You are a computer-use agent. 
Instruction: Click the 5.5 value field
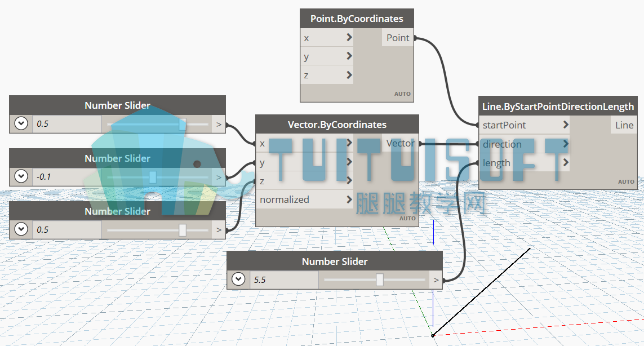(x=284, y=280)
